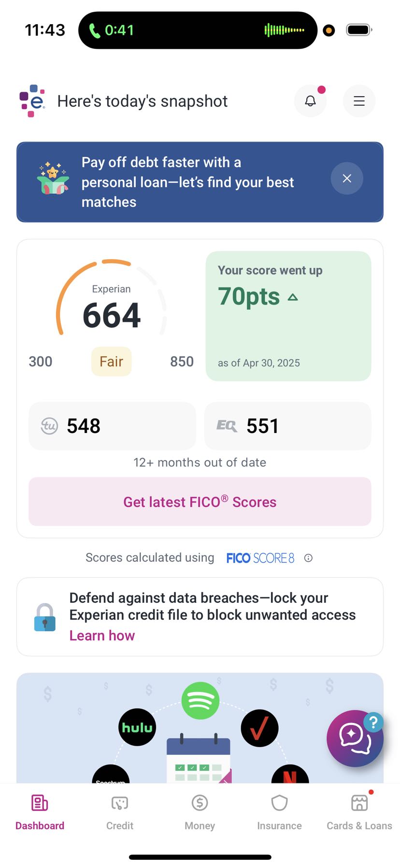400x868 pixels.
Task: Dismiss the personal loan banner
Action: coord(346,178)
